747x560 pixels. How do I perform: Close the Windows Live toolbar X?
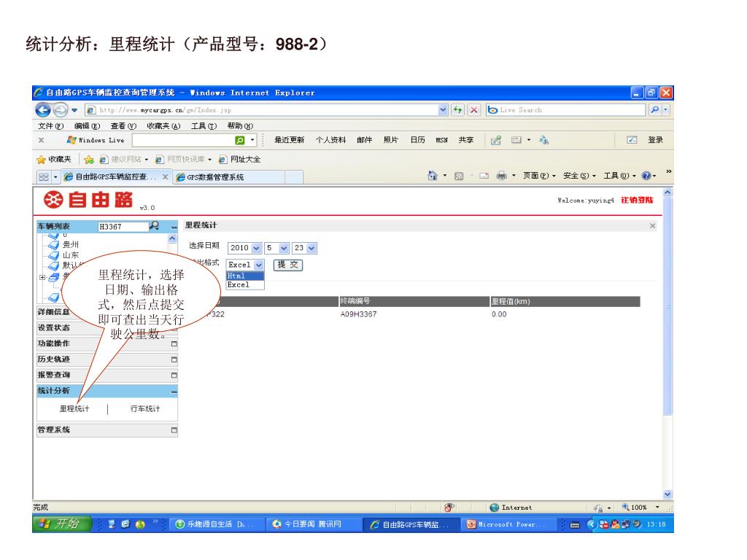41,140
